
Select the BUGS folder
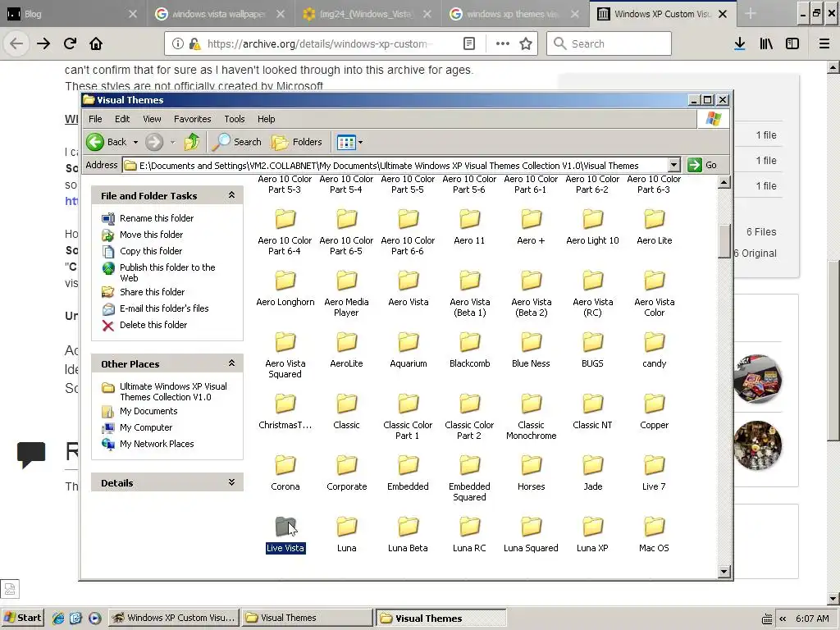tap(592, 349)
